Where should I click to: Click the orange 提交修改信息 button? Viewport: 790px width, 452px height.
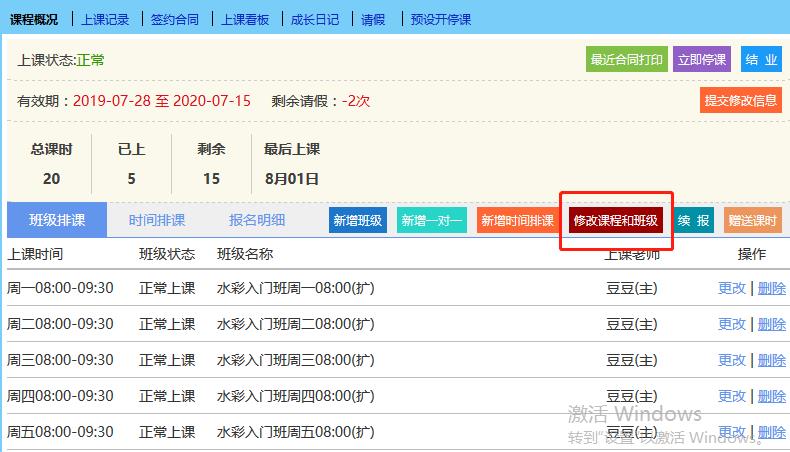pos(740,100)
